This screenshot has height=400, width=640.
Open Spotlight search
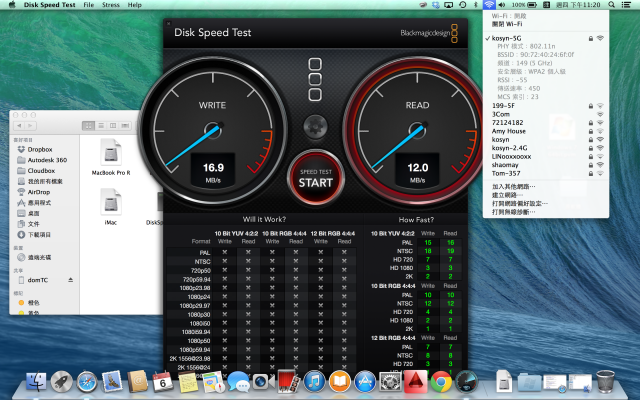611,5
